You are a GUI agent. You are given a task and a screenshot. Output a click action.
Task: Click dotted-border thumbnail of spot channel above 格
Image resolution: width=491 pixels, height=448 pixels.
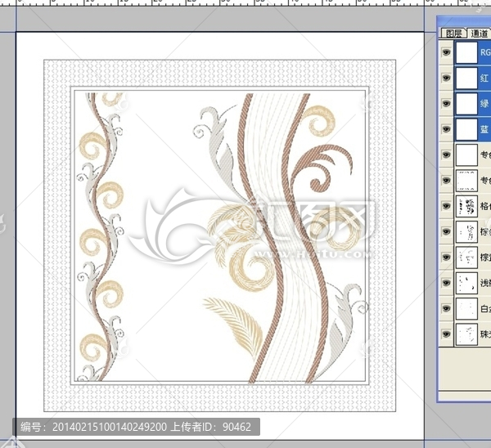[466, 181]
